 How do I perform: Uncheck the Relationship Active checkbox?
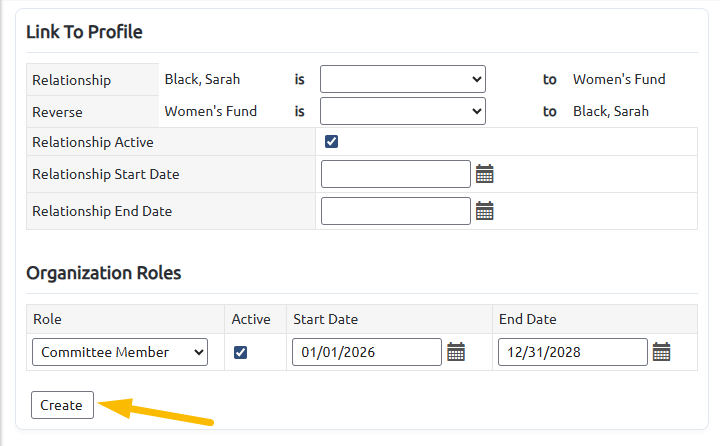click(x=332, y=141)
